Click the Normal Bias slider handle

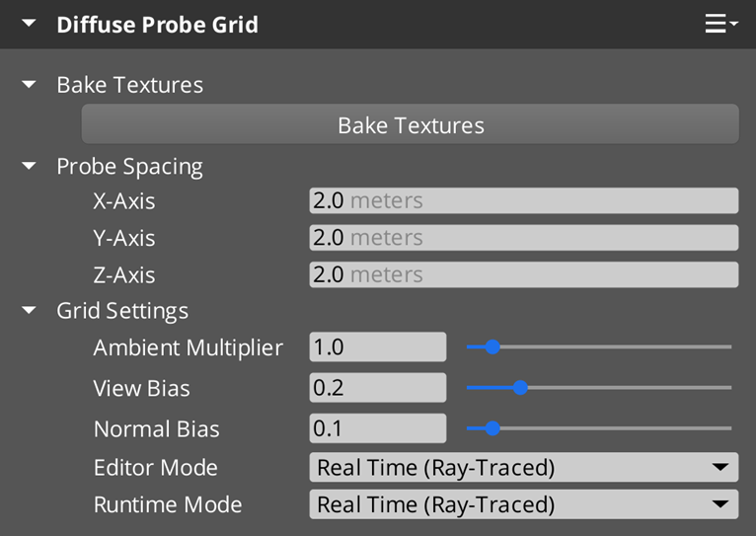point(492,428)
